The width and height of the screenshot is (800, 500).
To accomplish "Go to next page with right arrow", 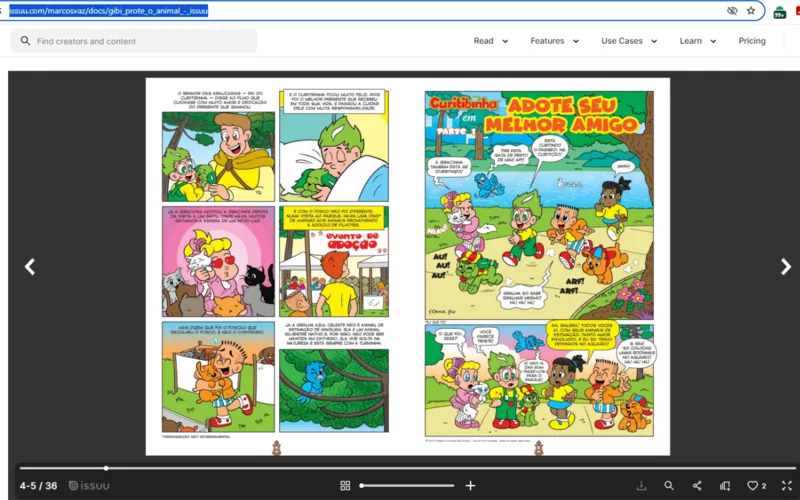I will click(786, 266).
